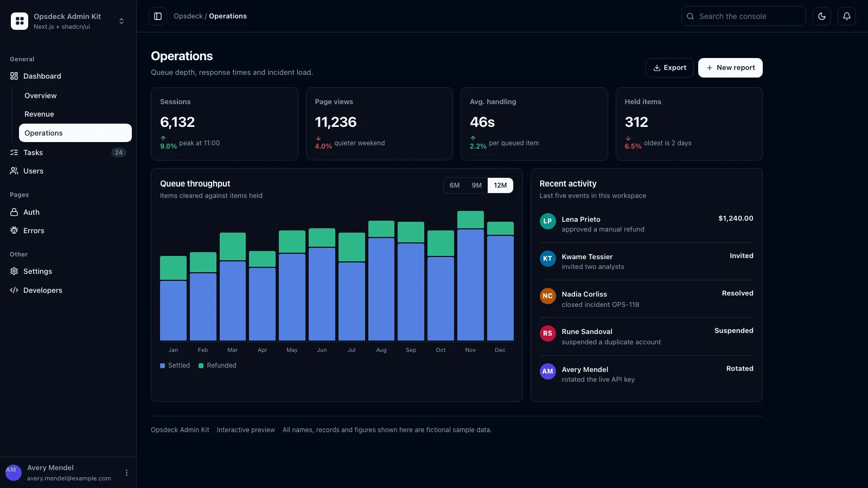868x488 pixels.
Task: Open the Overview sidebar item
Action: pyautogui.click(x=75, y=95)
